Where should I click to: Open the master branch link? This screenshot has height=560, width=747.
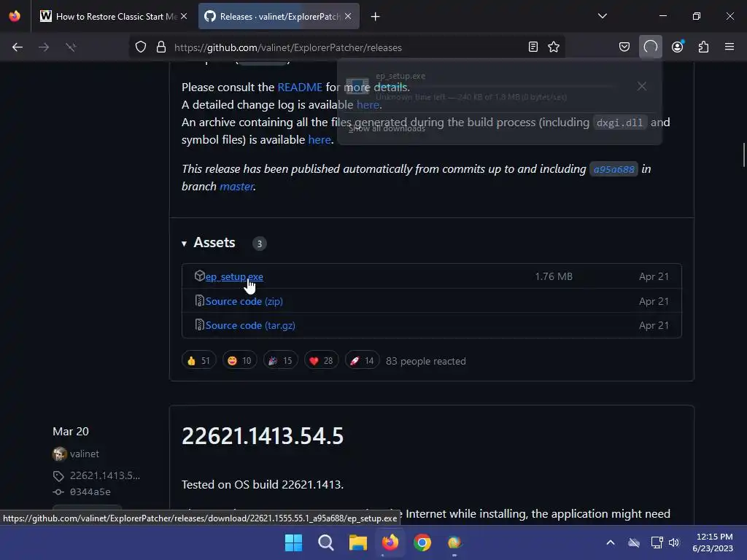tap(236, 186)
